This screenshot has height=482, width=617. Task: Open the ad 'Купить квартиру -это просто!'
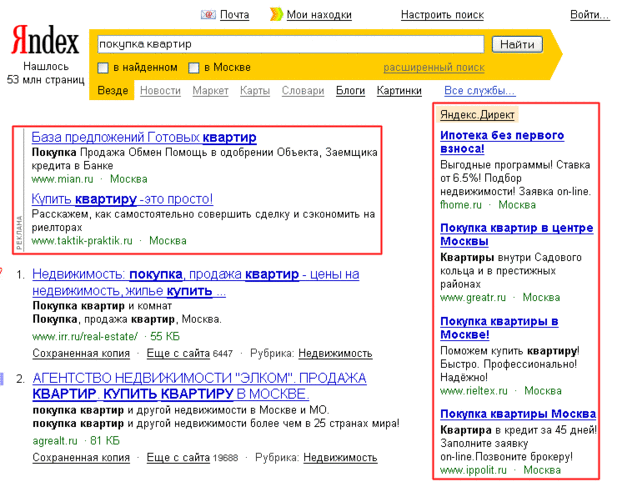pos(122,199)
